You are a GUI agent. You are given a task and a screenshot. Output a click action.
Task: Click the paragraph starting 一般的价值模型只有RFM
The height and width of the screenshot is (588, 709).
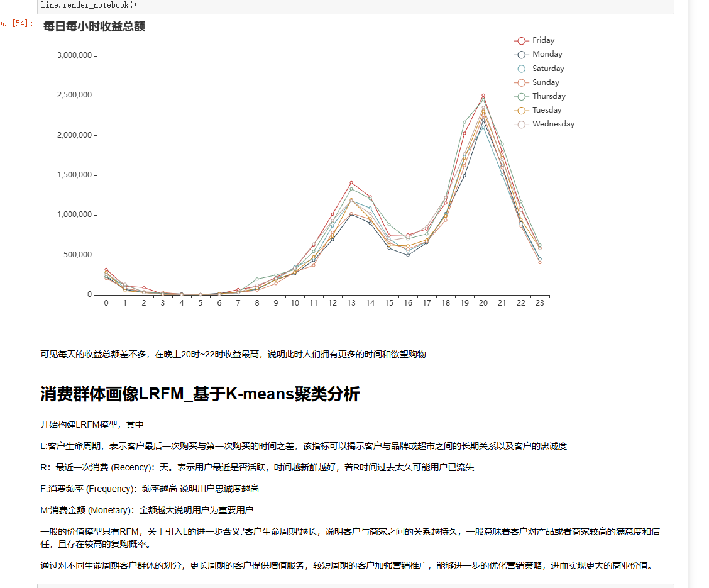pos(350,538)
